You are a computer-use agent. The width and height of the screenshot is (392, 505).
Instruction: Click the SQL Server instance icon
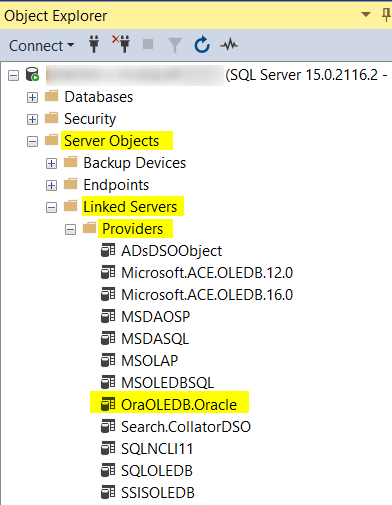click(x=33, y=74)
